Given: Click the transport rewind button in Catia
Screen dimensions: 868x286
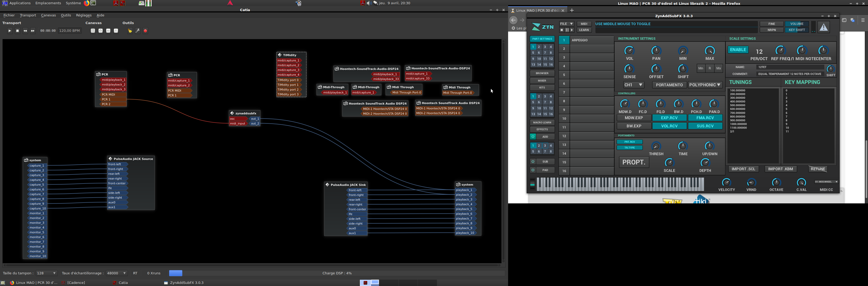Looking at the screenshot, I should pos(25,31).
